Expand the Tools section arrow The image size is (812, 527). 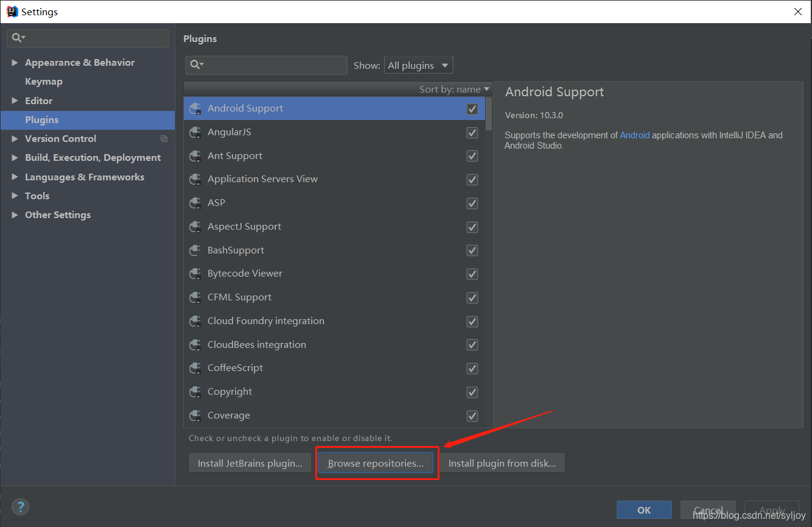pos(15,196)
